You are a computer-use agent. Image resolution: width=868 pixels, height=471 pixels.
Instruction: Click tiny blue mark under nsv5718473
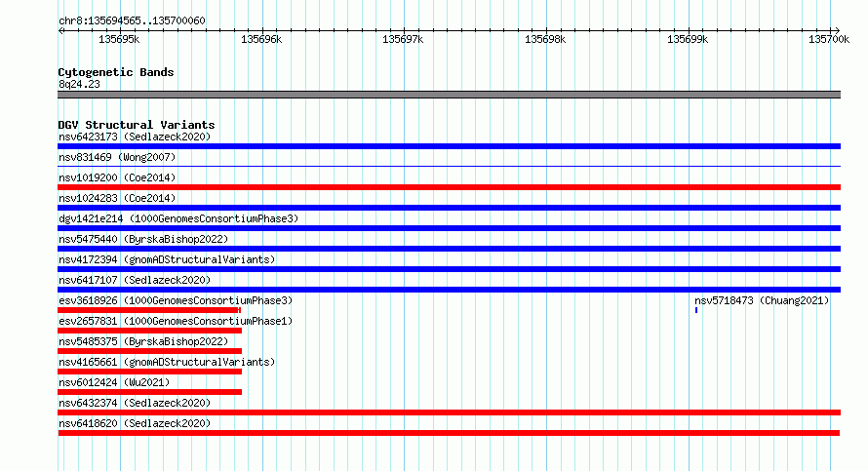coord(695,310)
